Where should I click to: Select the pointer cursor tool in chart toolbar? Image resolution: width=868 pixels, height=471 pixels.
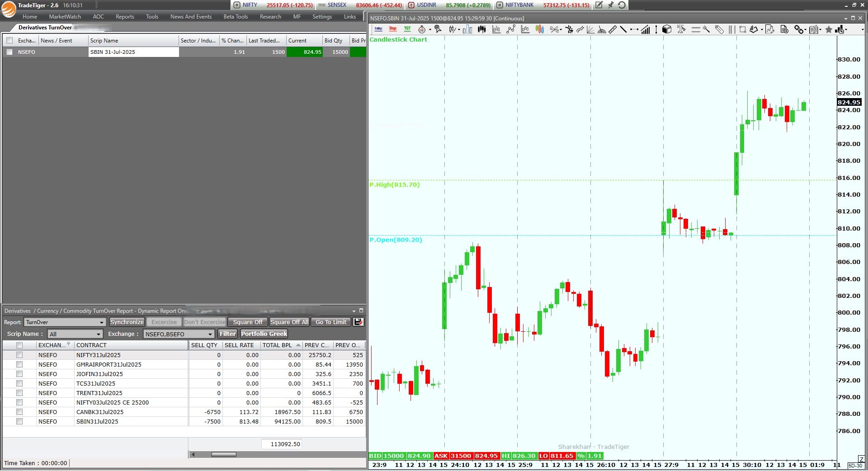438,29
